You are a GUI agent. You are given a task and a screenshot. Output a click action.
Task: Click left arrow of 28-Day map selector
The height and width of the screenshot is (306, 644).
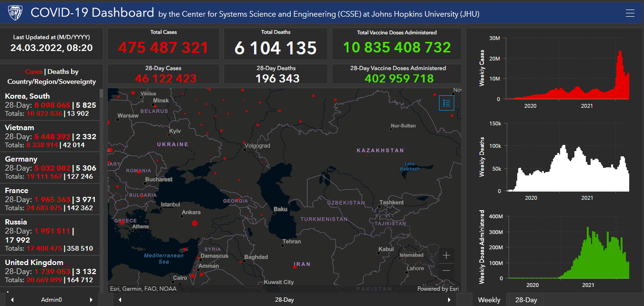pos(120,300)
